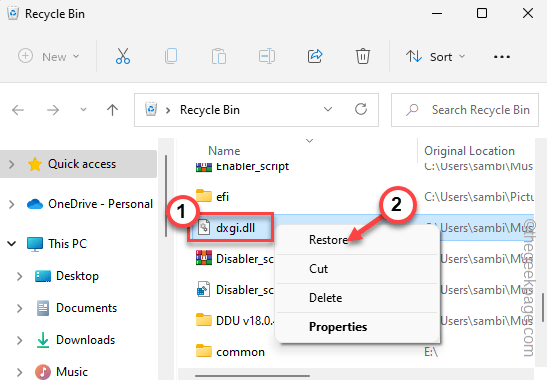The width and height of the screenshot is (547, 380).
Task: Sort by the Original Location column header
Action: 469,151
